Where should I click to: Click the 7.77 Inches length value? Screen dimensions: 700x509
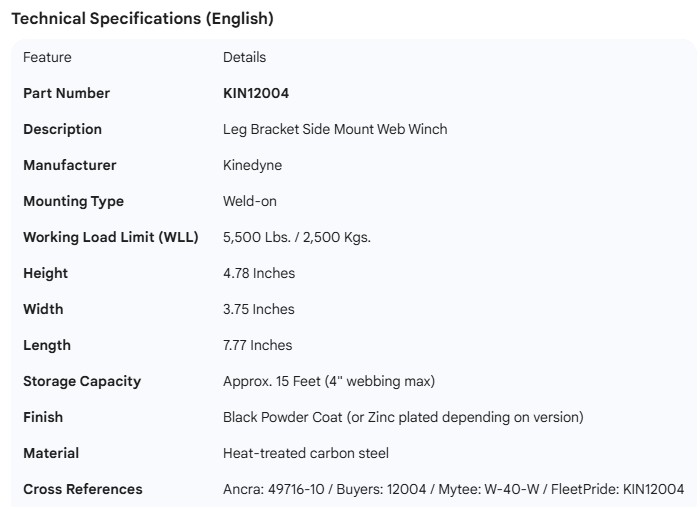pyautogui.click(x=258, y=345)
